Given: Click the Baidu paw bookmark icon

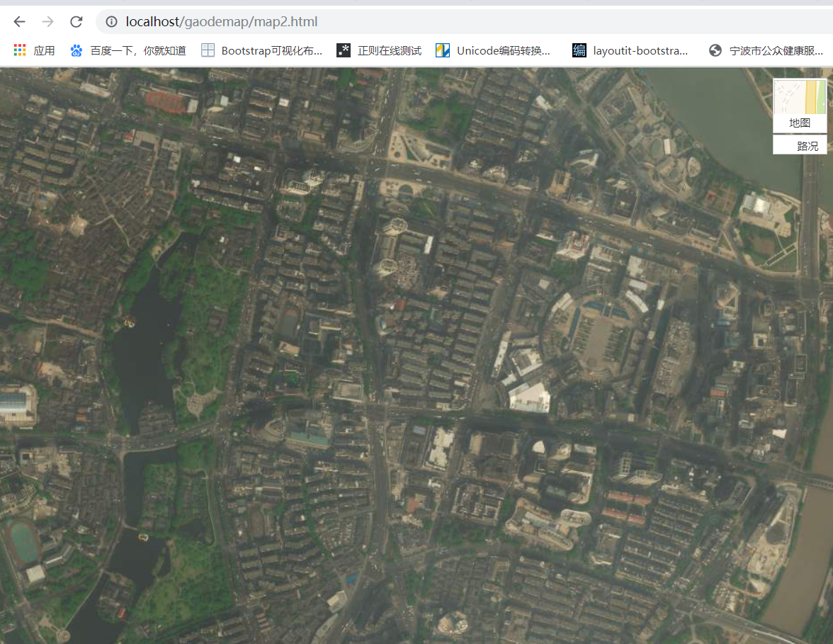Looking at the screenshot, I should (x=76, y=50).
